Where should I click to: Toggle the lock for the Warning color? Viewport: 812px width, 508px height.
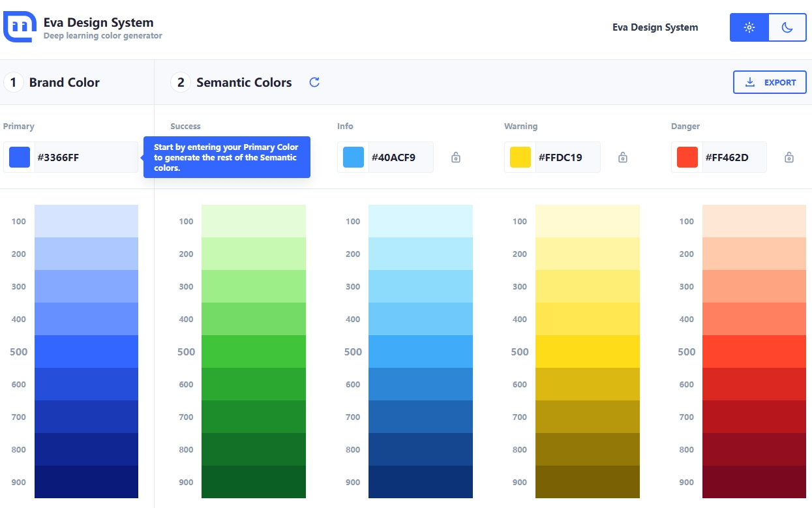click(x=623, y=157)
